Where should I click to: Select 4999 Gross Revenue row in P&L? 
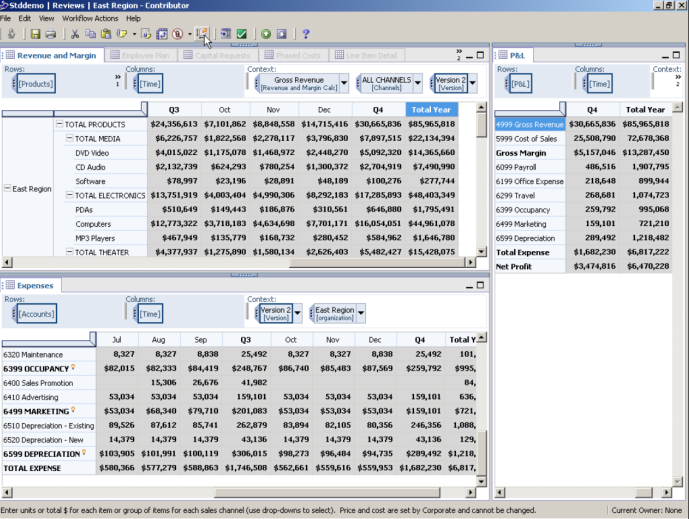coord(530,124)
